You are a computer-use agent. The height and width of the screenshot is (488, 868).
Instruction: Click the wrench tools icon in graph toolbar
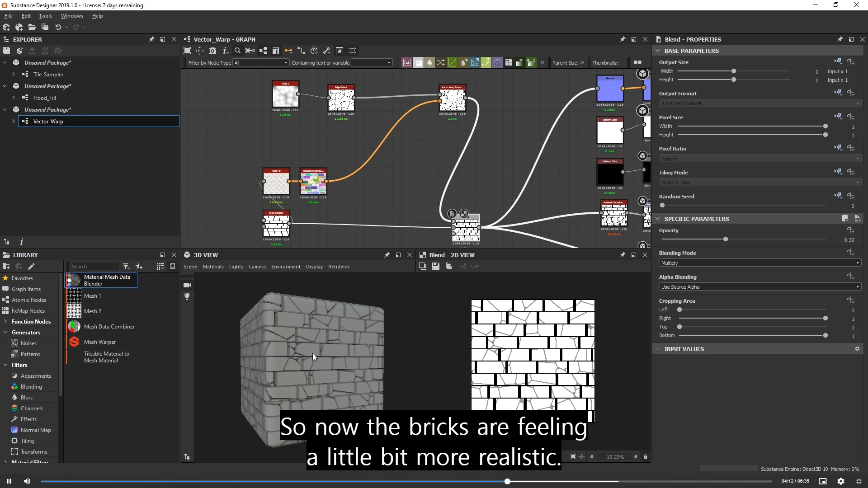326,51
